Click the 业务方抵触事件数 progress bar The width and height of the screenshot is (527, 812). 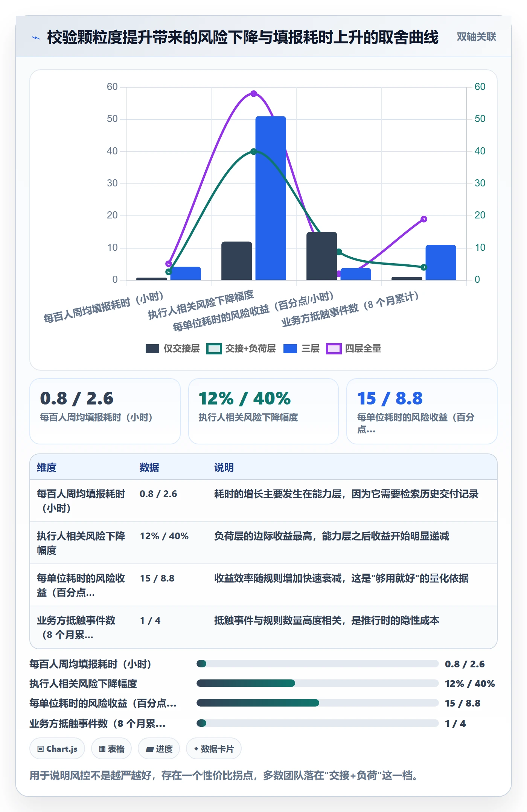[318, 723]
